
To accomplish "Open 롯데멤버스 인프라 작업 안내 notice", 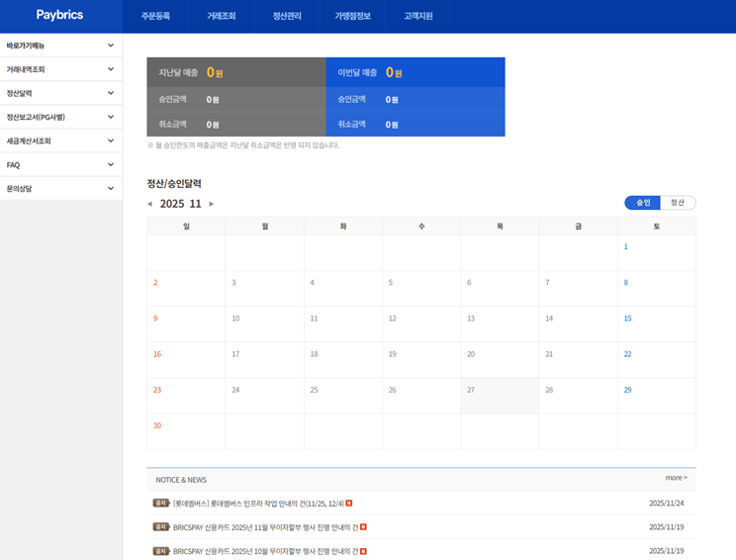I will pyautogui.click(x=258, y=504).
